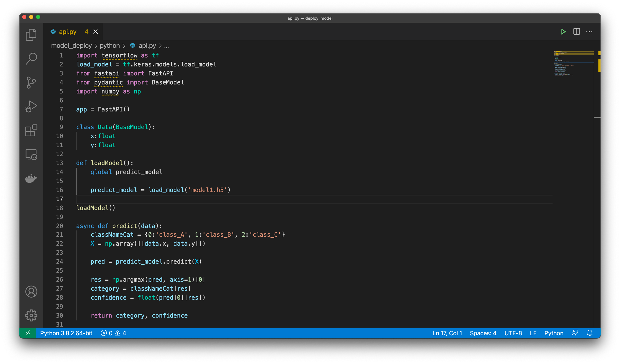Viewport: 620px width, 364px height.
Task: Open the Explorer sidebar
Action: point(31,35)
